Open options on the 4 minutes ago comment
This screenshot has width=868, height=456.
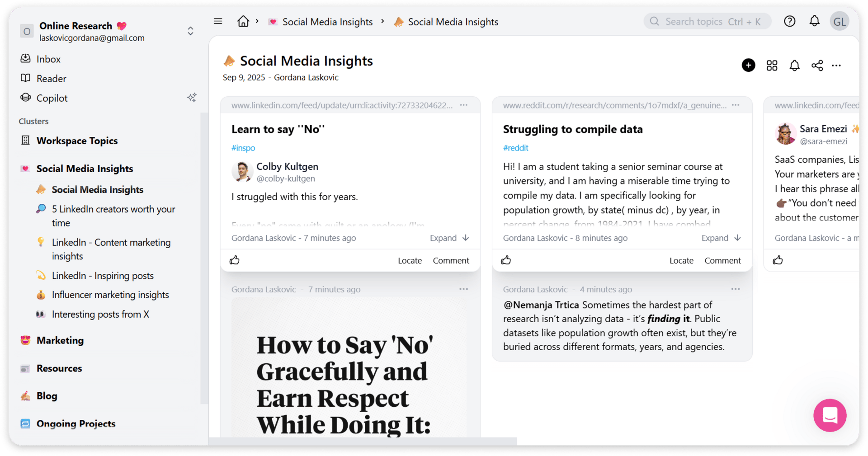pos(736,289)
